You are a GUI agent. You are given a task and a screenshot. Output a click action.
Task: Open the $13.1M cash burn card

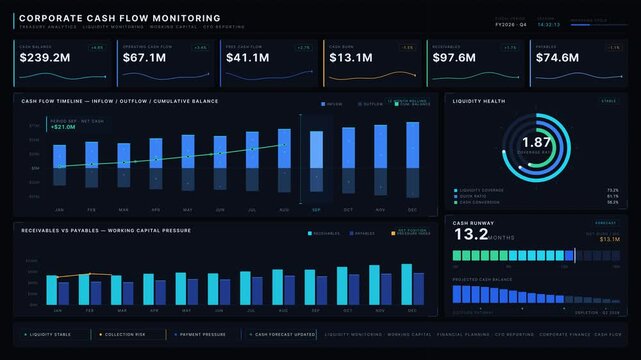click(372, 63)
